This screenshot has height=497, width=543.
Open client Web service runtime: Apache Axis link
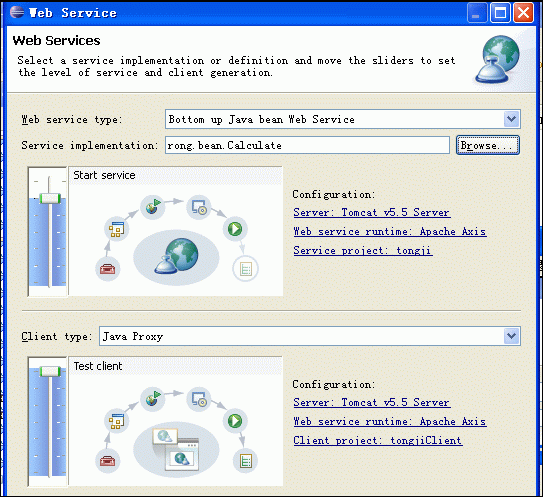[390, 421]
